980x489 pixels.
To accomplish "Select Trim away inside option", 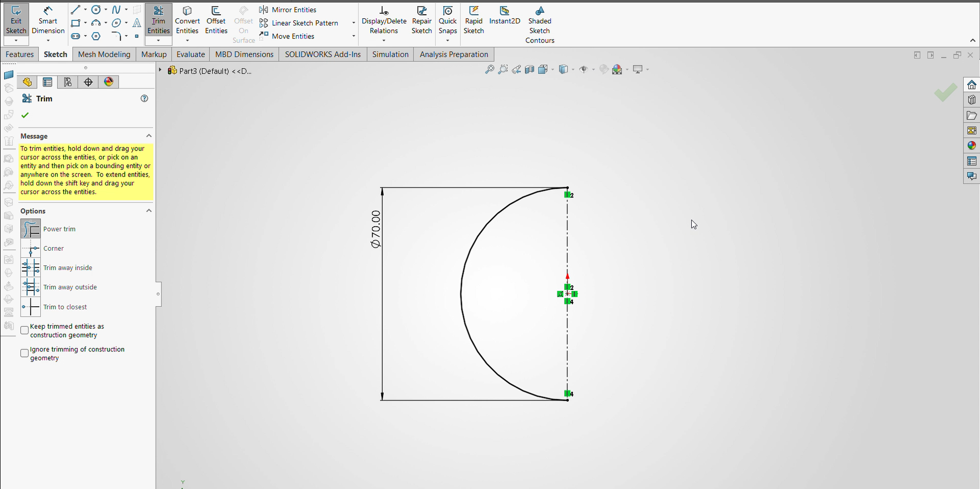I will click(x=31, y=267).
